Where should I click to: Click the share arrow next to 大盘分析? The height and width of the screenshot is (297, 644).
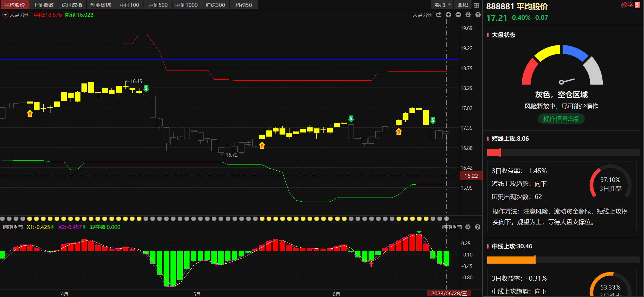(x=439, y=15)
